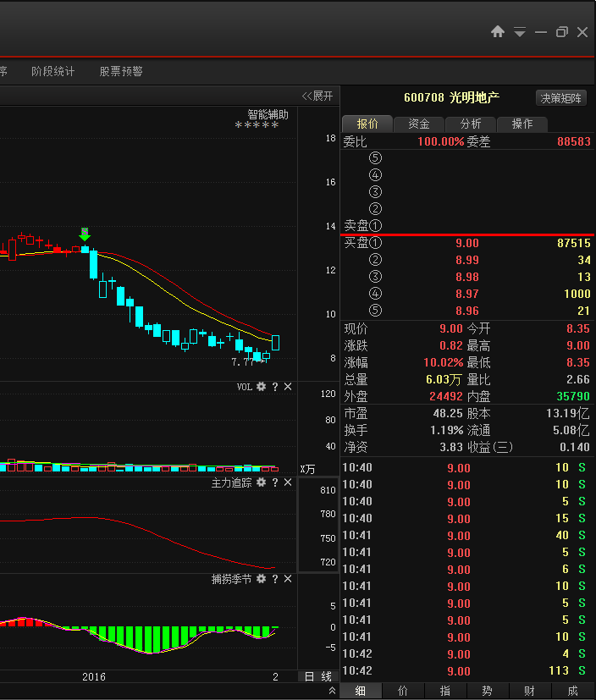This screenshot has width=596, height=700.
Task: Click 外盘 value 24492
Action: click(445, 396)
